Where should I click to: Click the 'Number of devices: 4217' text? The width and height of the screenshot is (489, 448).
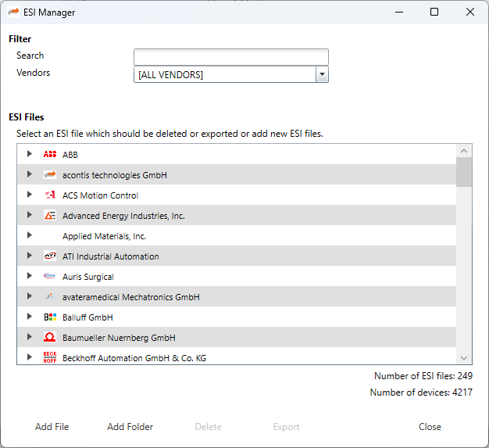point(421,392)
